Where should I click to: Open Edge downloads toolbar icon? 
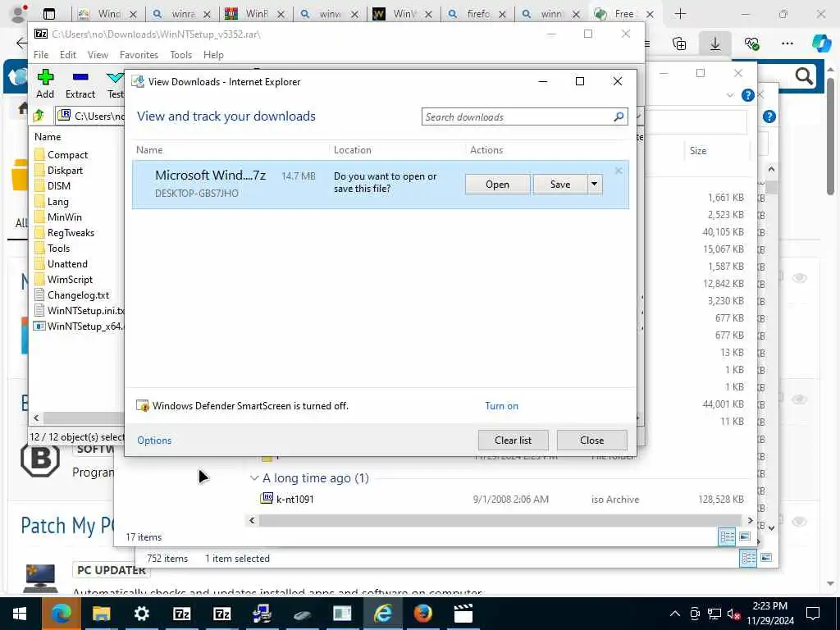point(715,43)
